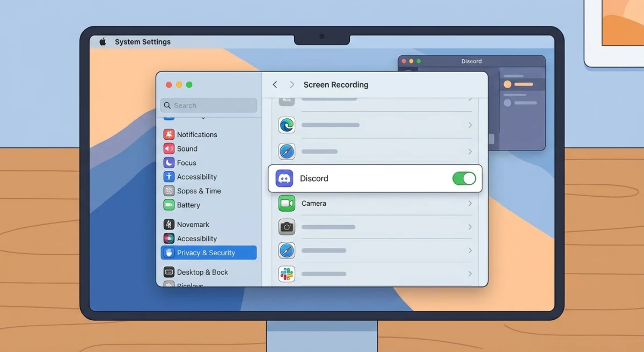
Task: Click the grey Camera app icon
Action: pyautogui.click(x=287, y=227)
